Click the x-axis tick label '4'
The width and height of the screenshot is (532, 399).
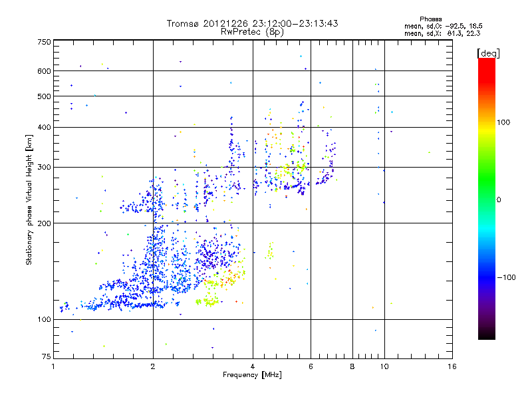[x=253, y=366]
